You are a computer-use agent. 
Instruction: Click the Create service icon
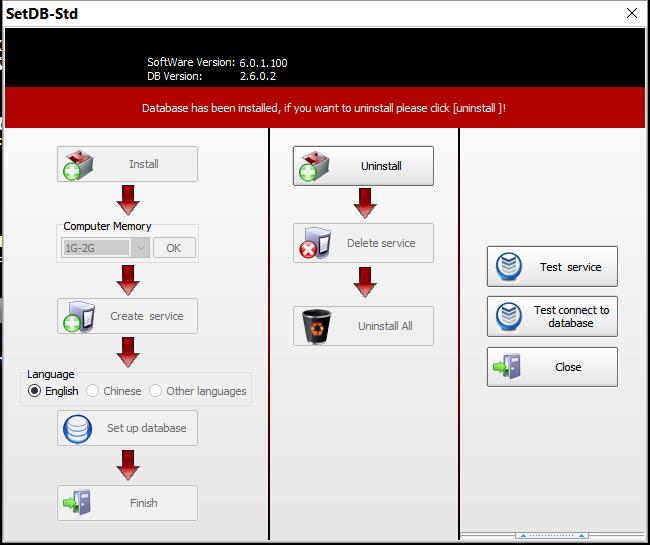pos(78,317)
